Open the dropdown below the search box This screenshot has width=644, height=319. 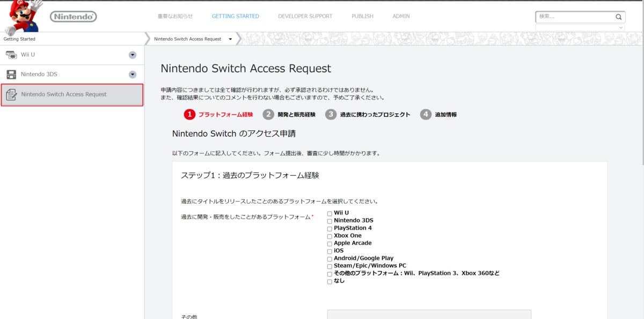pyautogui.click(x=580, y=27)
